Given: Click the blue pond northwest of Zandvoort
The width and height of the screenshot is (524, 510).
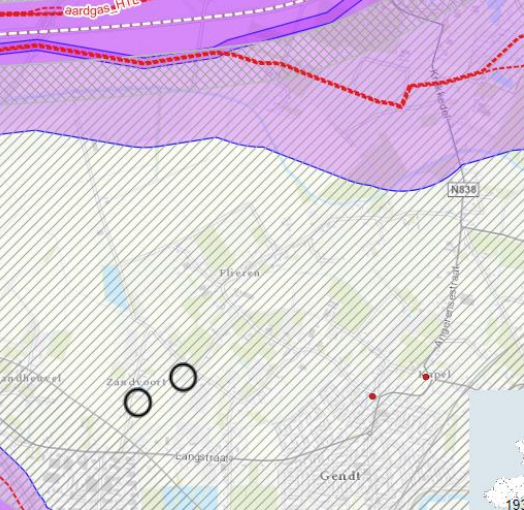Looking at the screenshot, I should pyautogui.click(x=115, y=287).
